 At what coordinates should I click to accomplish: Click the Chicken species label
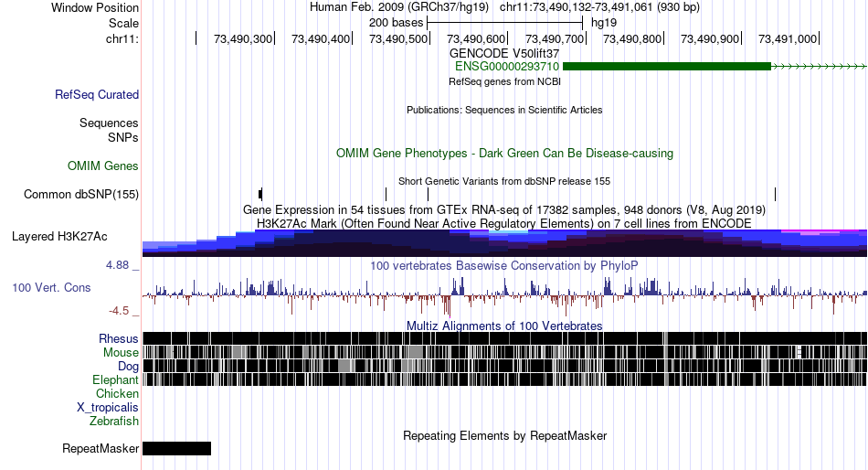117,393
